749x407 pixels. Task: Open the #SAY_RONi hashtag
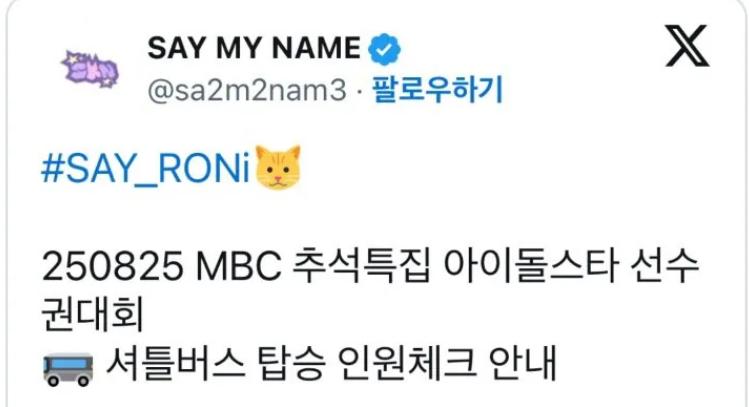click(146, 169)
